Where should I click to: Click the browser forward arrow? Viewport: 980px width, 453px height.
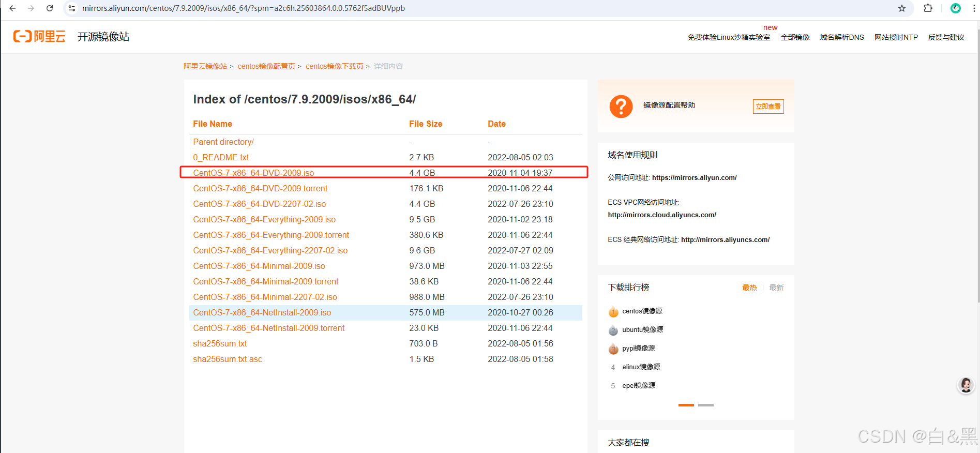pyautogui.click(x=31, y=8)
